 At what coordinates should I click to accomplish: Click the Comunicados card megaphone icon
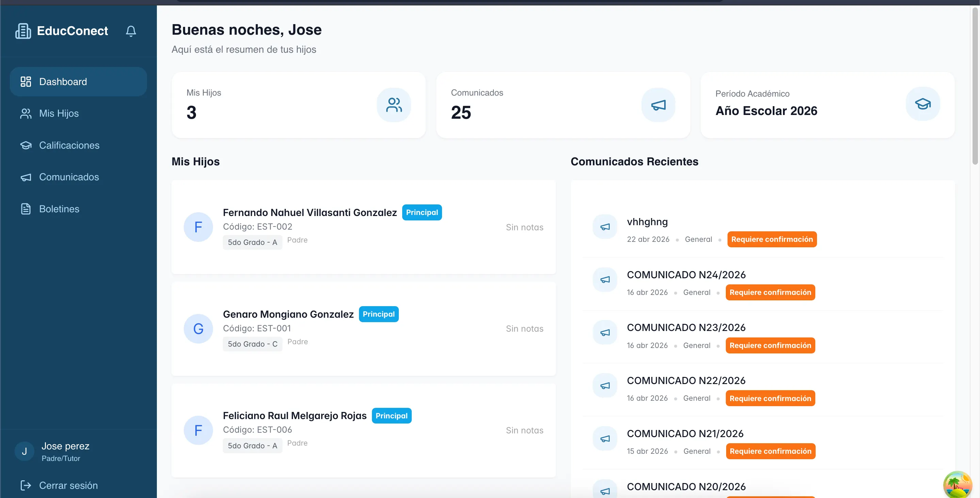coord(658,105)
